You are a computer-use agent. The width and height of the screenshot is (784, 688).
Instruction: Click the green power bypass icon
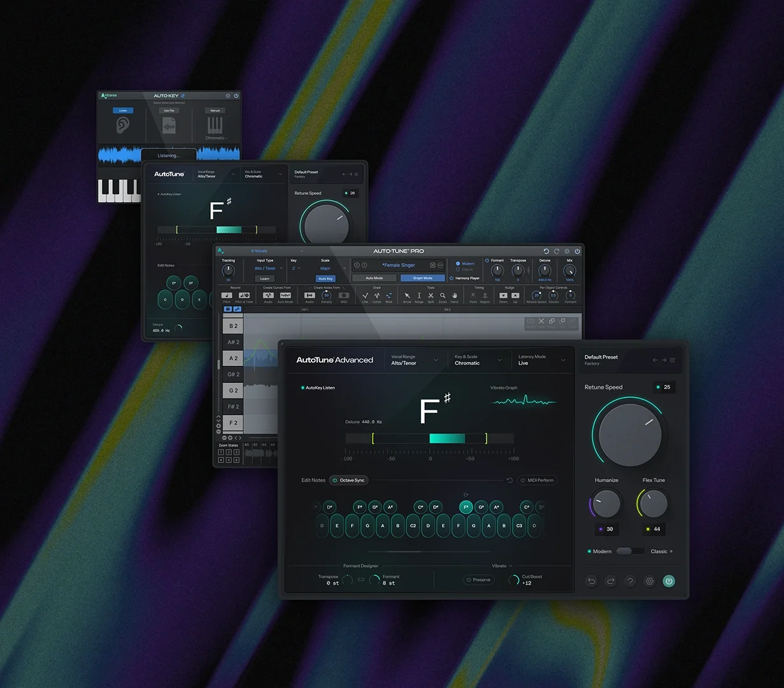coord(669,581)
